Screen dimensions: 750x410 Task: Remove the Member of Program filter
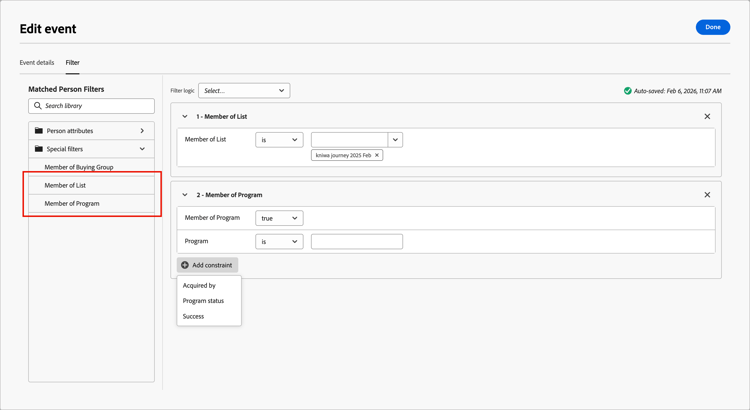coord(707,195)
